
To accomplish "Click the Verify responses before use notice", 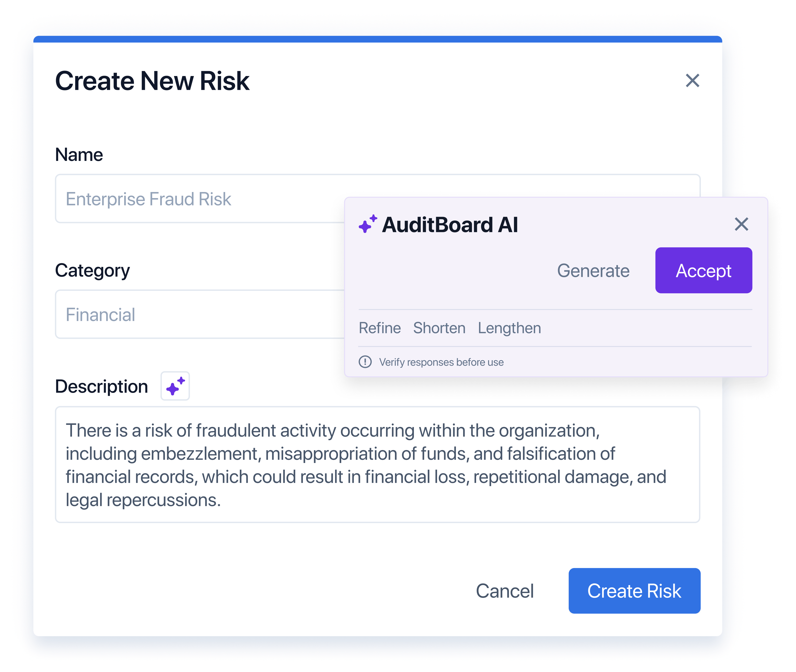I will 441,362.
